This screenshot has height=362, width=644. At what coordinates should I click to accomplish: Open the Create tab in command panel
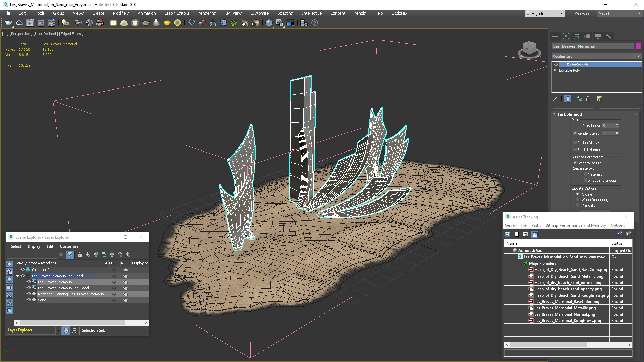click(555, 36)
